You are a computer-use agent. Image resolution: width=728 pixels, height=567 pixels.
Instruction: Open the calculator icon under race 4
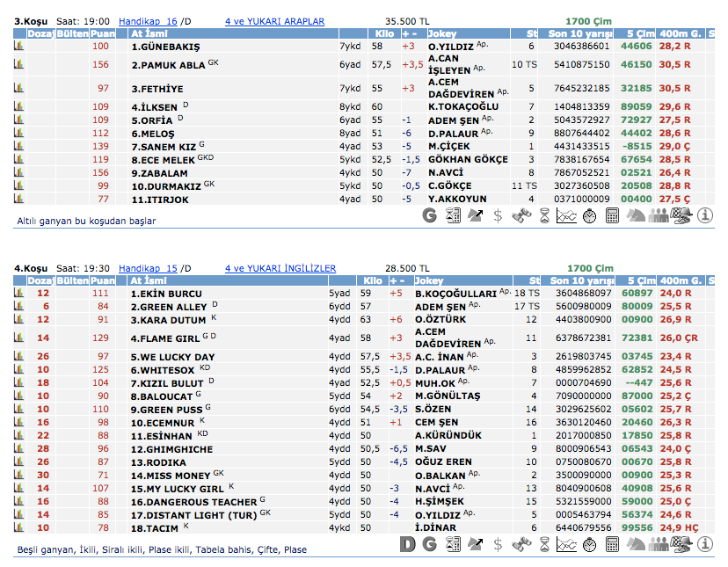[614, 544]
